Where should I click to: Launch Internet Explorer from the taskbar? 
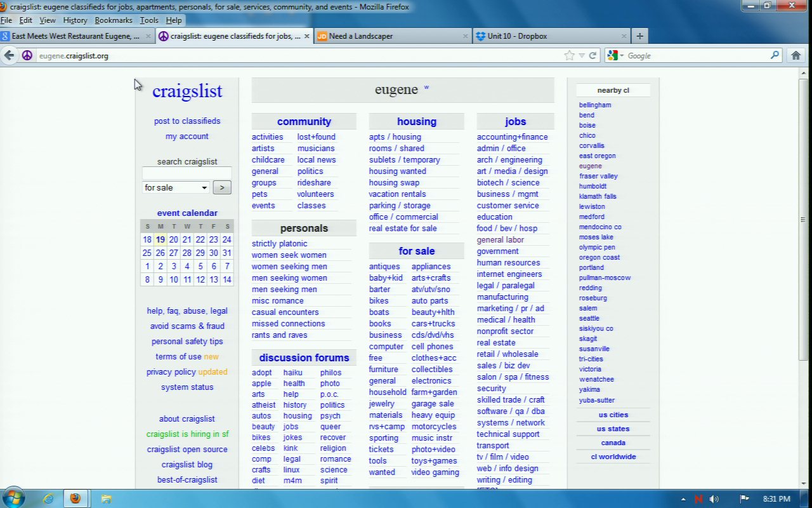point(48,498)
